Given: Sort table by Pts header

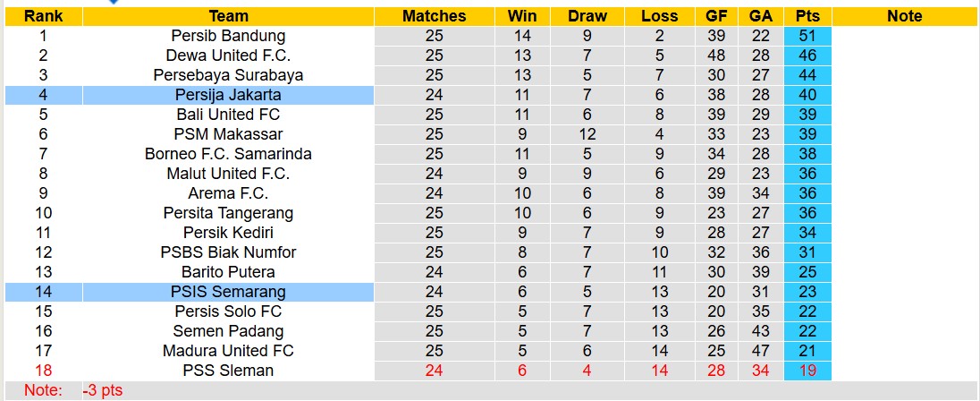Looking at the screenshot, I should tap(807, 16).
